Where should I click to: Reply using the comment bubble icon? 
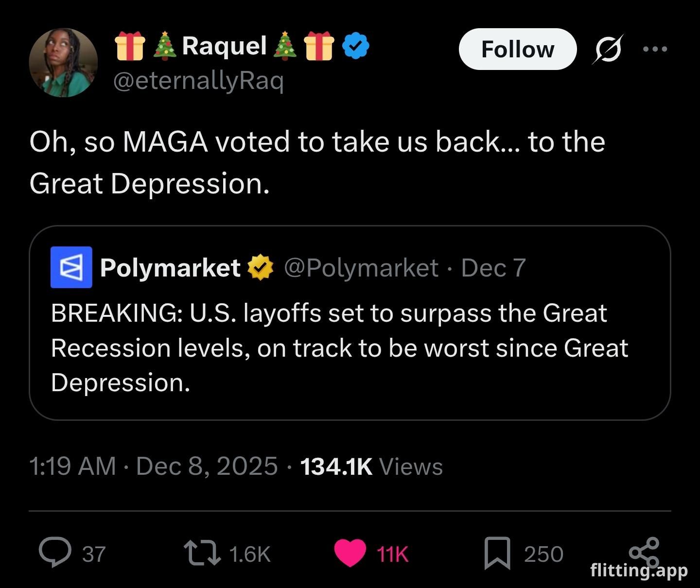click(54, 553)
